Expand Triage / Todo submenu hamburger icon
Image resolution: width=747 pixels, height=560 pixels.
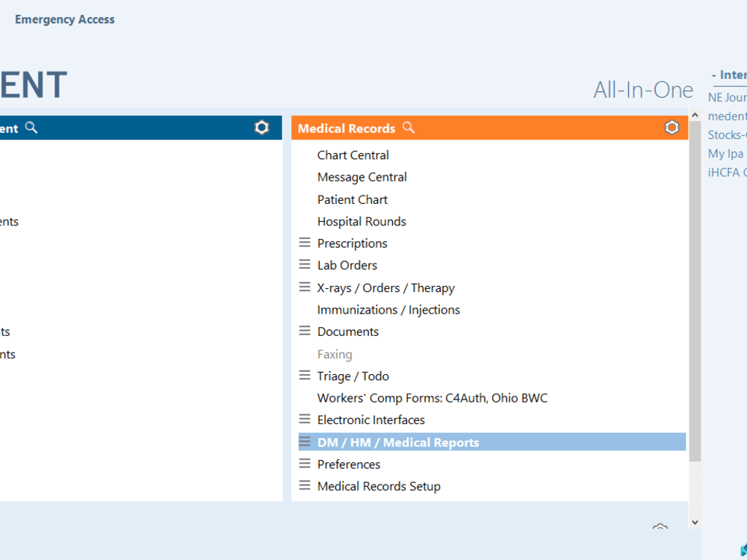(x=305, y=376)
